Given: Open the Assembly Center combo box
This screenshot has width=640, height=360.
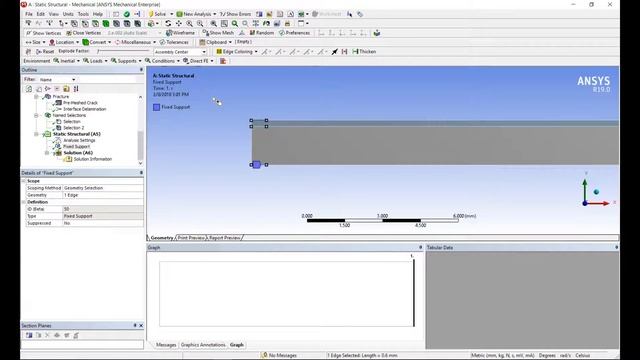Looking at the screenshot, I should [x=180, y=52].
